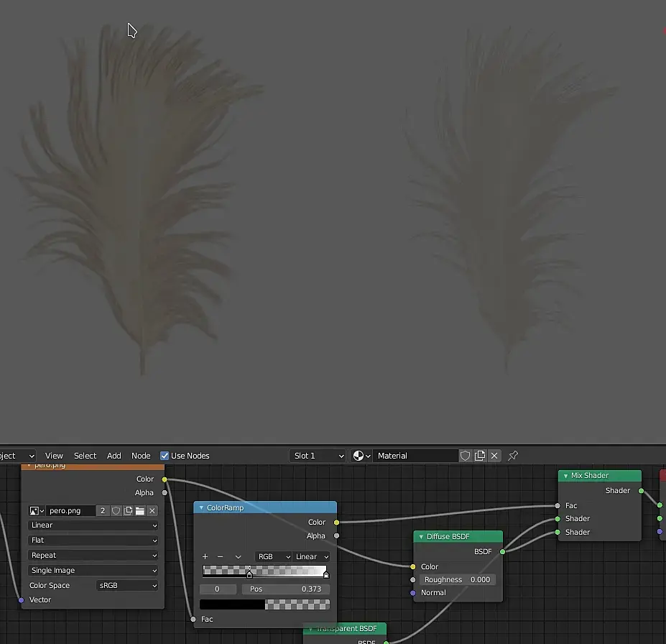Toggle the Use Nodes checkbox
This screenshot has height=644, width=666.
(x=165, y=456)
